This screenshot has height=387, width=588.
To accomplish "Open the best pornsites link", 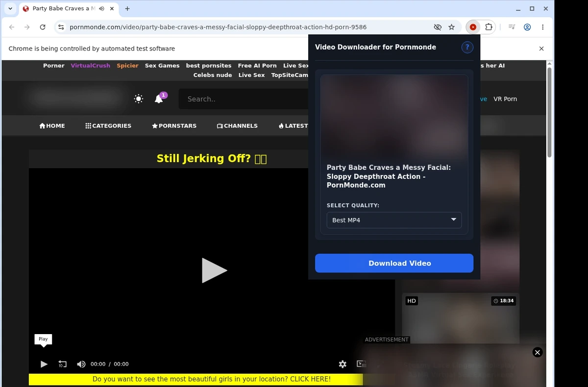I will pyautogui.click(x=209, y=66).
